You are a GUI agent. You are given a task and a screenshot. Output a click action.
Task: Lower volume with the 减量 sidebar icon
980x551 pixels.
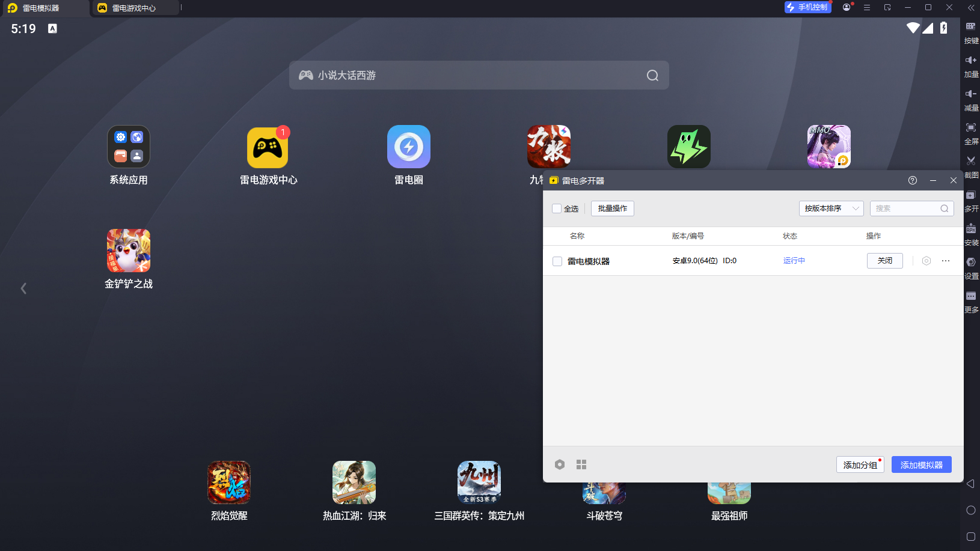tap(970, 100)
